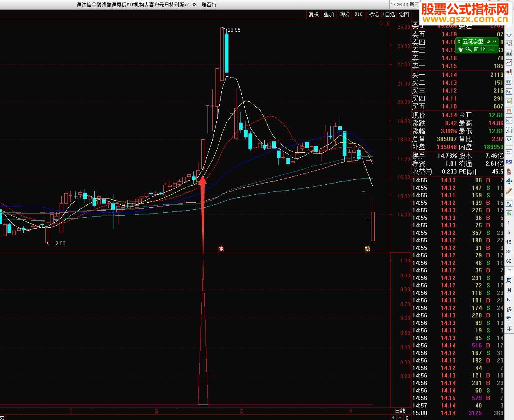Open the orange document icon in sidebar
This screenshot has height=420, width=514.
pos(509,111)
